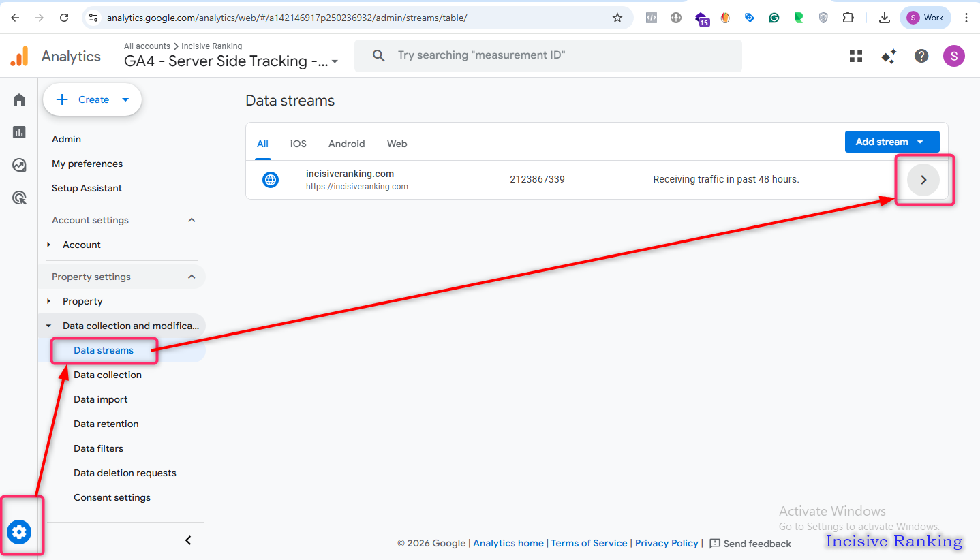This screenshot has height=560, width=980.
Task: Click the https://incisiveranking.com stream URL
Action: click(357, 187)
